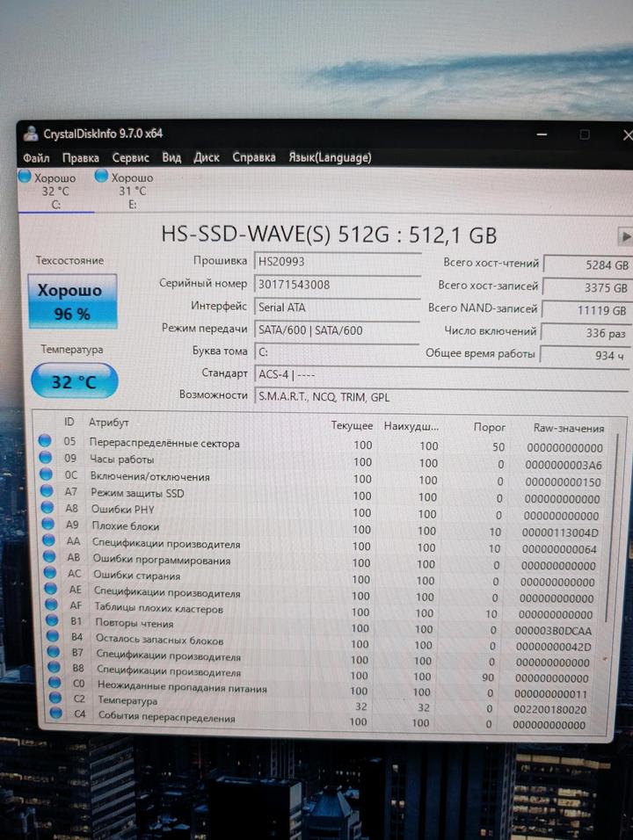Image resolution: width=633 pixels, height=840 pixels.
Task: Click the serial number field 30171543008
Action: tap(337, 285)
